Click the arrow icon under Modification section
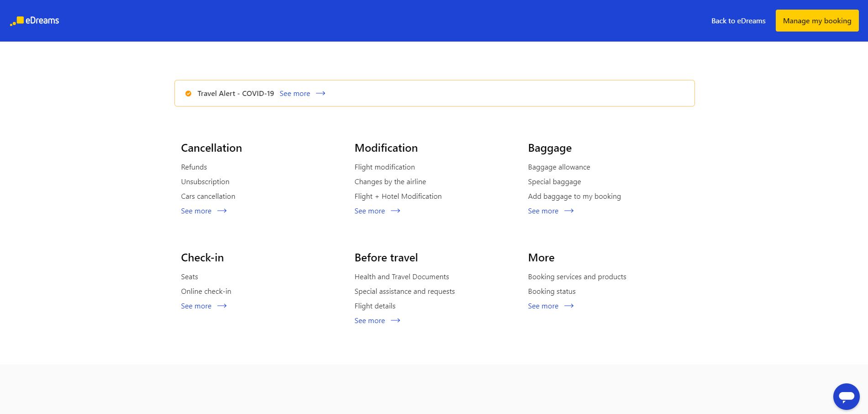The image size is (868, 414). click(395, 211)
